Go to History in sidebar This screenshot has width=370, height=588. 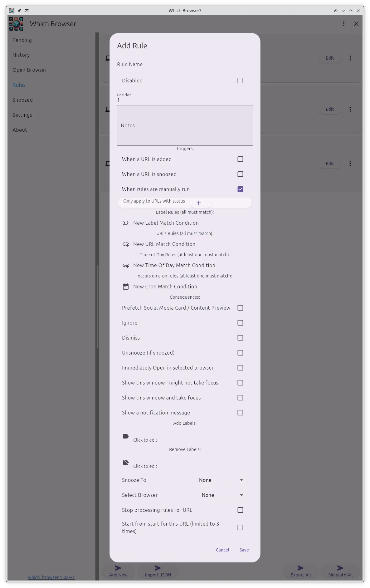click(21, 55)
